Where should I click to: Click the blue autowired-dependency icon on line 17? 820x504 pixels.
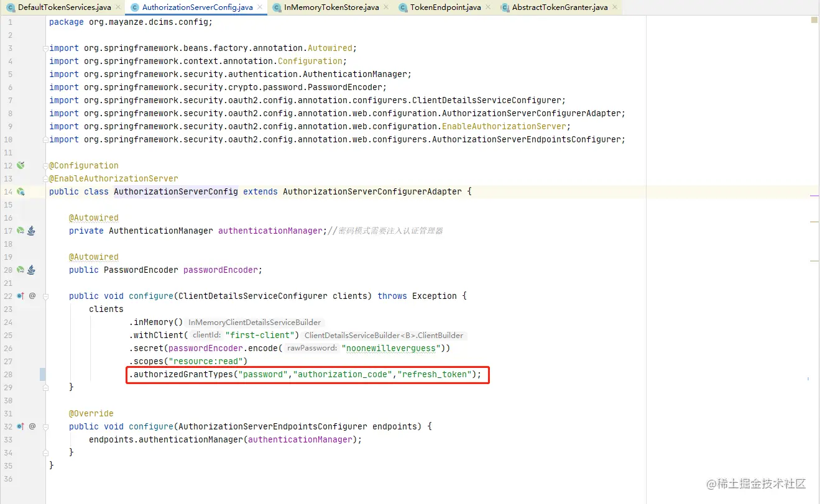click(31, 231)
